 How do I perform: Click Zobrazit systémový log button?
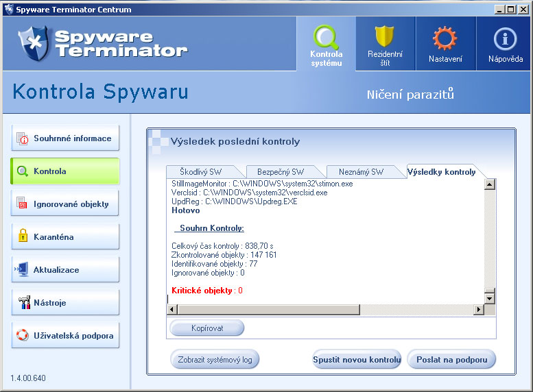[215, 359]
